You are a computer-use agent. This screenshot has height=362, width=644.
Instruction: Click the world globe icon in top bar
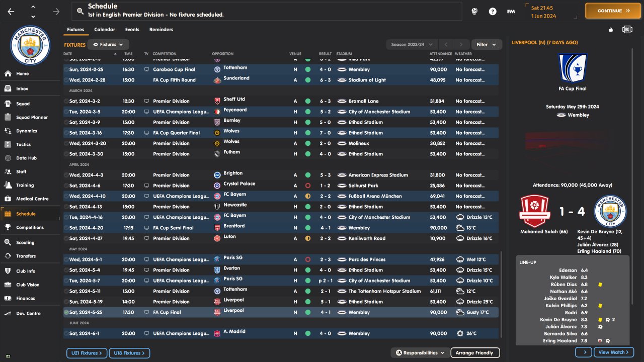click(x=474, y=11)
